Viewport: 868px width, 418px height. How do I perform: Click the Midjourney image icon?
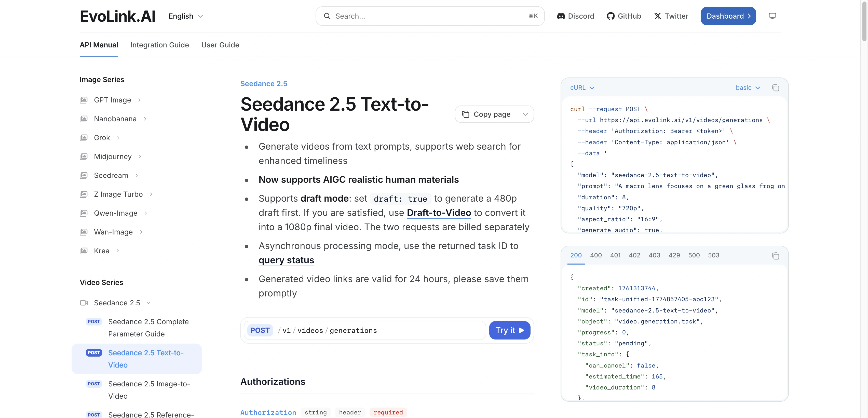[x=84, y=157]
